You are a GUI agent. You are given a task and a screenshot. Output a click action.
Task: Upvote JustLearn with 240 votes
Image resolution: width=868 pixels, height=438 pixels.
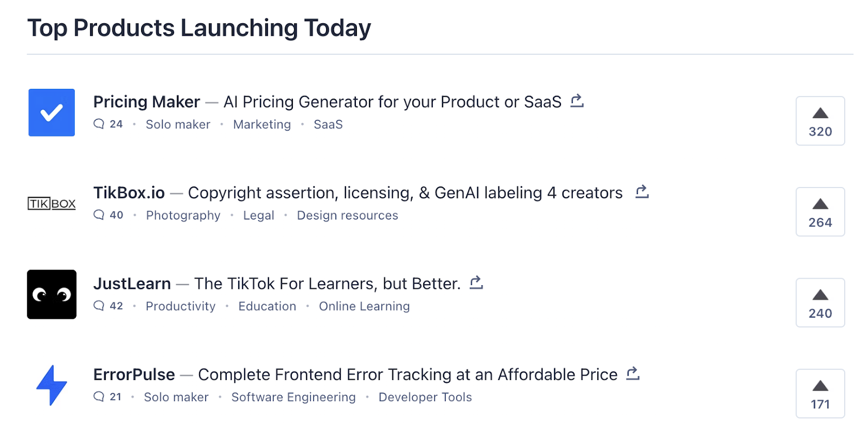(x=820, y=302)
